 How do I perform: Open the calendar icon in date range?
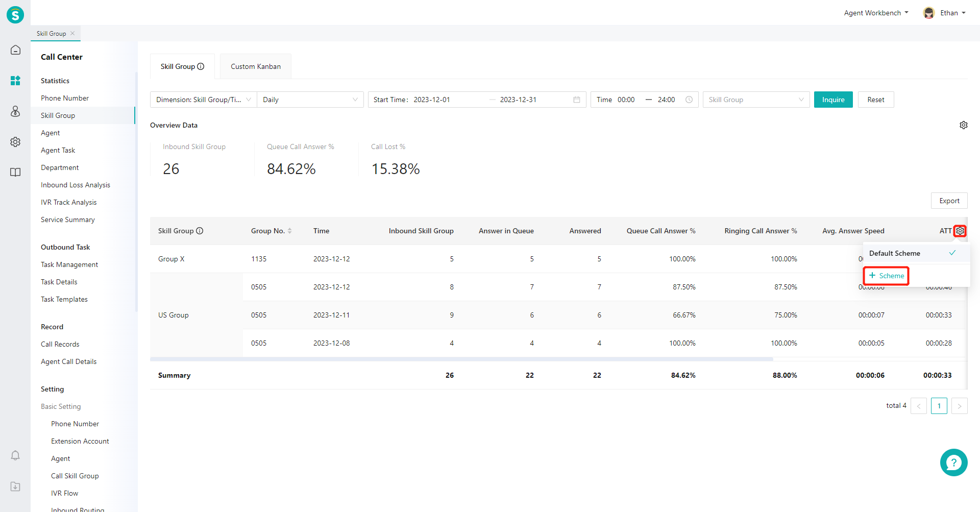click(577, 100)
